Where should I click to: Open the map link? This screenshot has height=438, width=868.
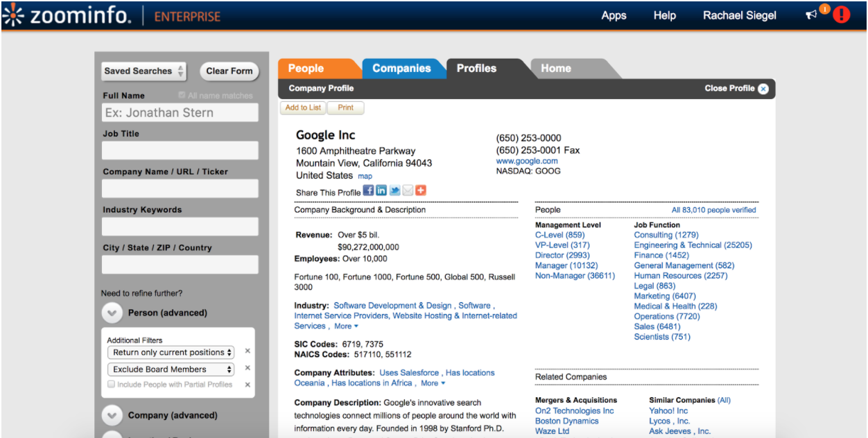(x=365, y=176)
